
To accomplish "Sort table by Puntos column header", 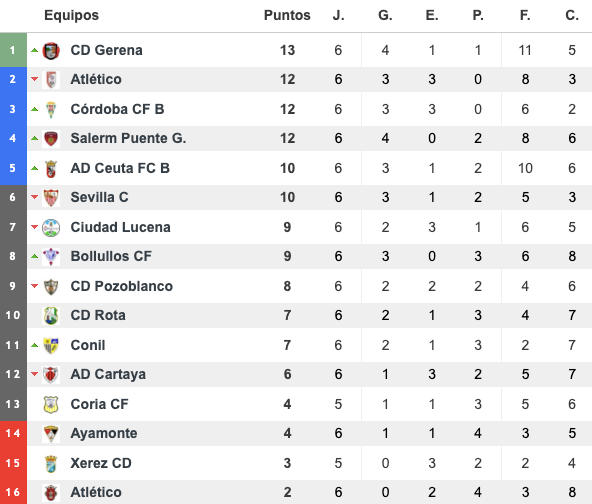I will (287, 15).
